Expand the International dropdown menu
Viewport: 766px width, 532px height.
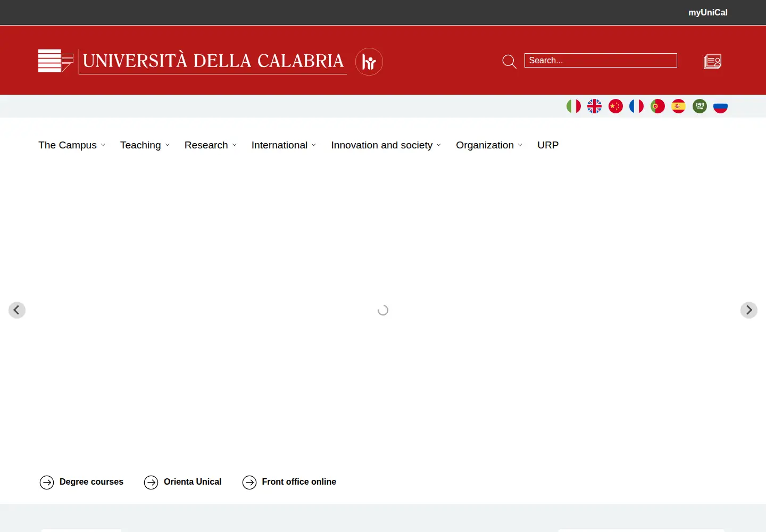[284, 145]
